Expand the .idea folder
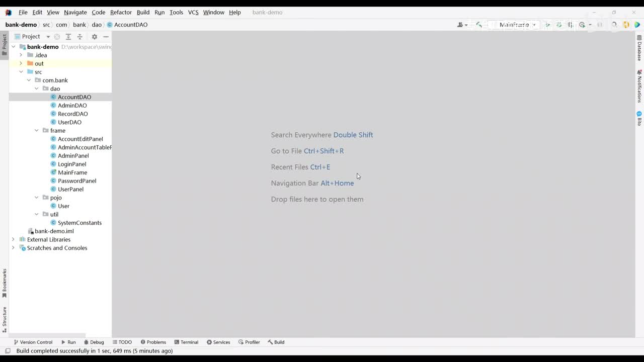 pyautogui.click(x=21, y=55)
